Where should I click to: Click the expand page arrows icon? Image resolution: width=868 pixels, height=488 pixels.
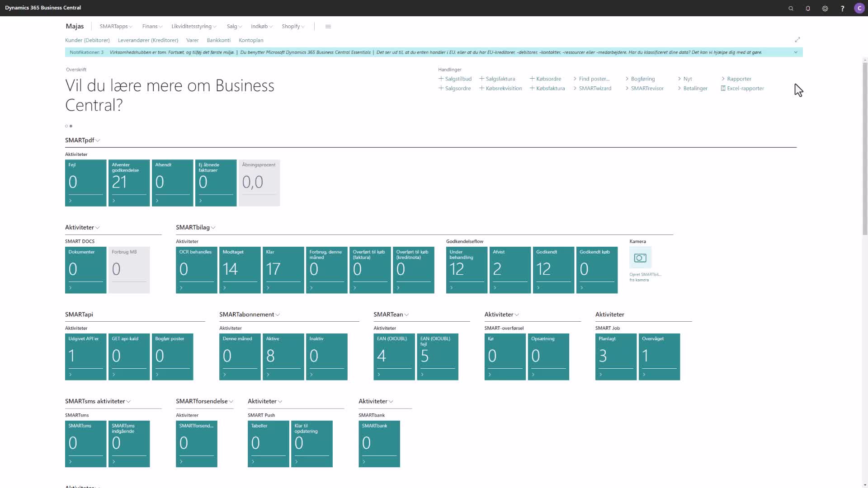point(797,40)
